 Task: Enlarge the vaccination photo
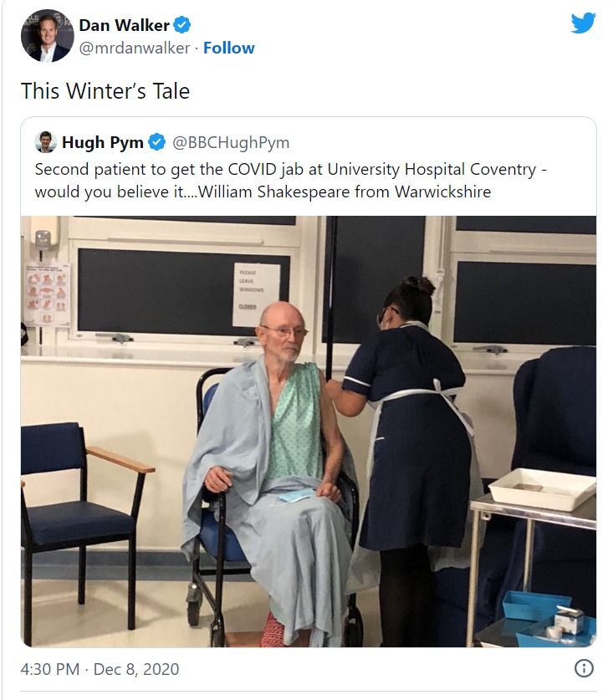click(309, 432)
